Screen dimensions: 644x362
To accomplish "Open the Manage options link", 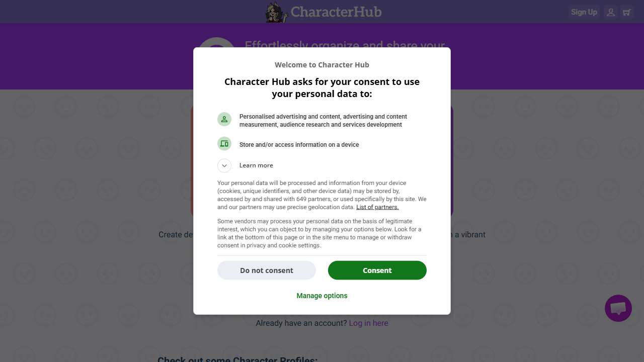I will (x=321, y=296).
